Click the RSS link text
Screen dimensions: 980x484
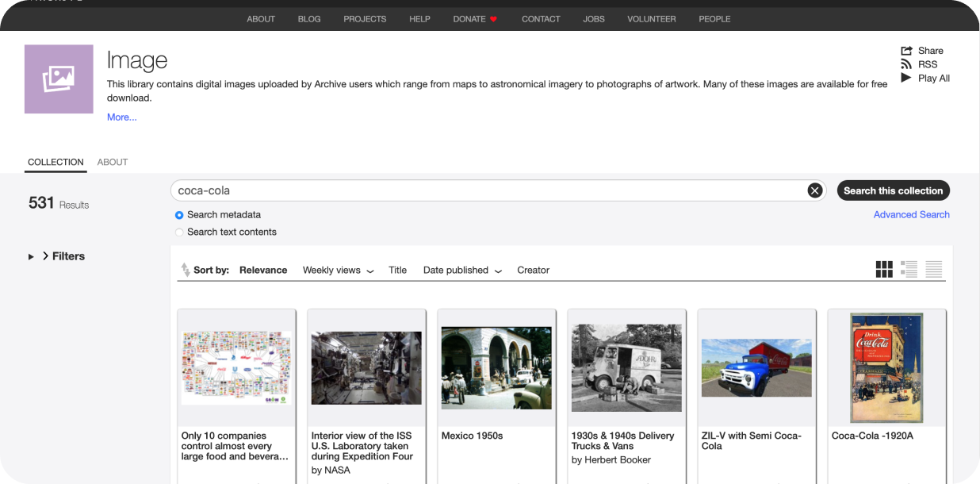tap(928, 64)
